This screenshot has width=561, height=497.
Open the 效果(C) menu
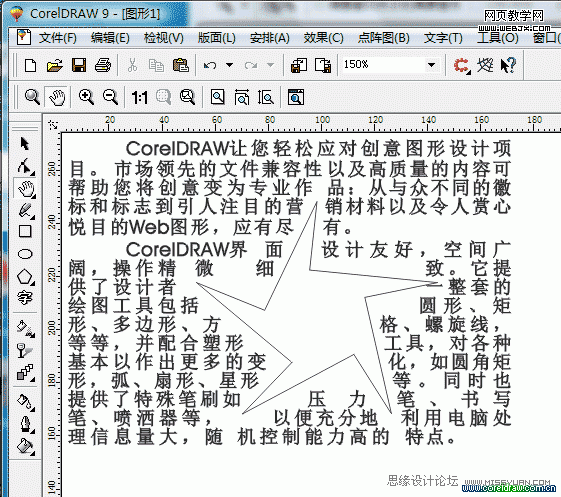[x=323, y=38]
